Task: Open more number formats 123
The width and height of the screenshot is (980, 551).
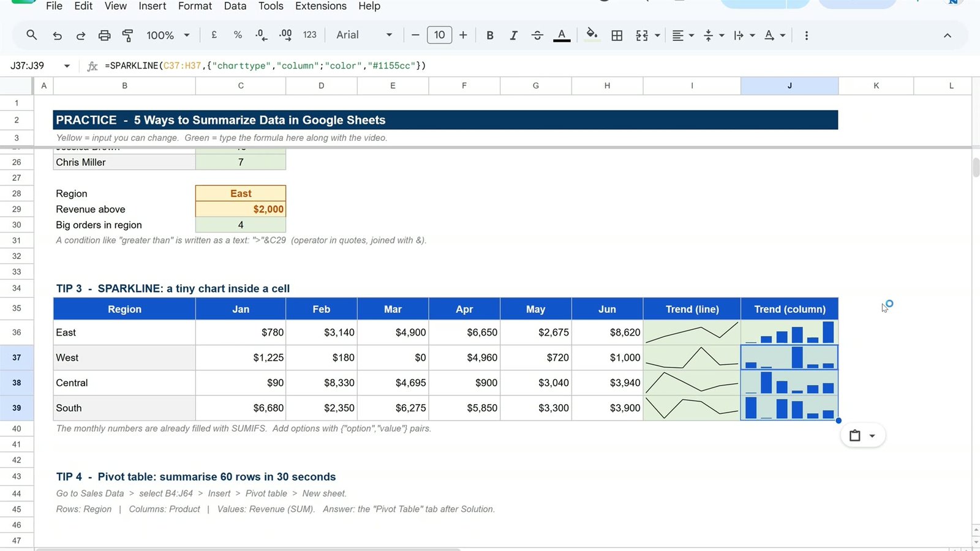Action: pyautogui.click(x=310, y=35)
